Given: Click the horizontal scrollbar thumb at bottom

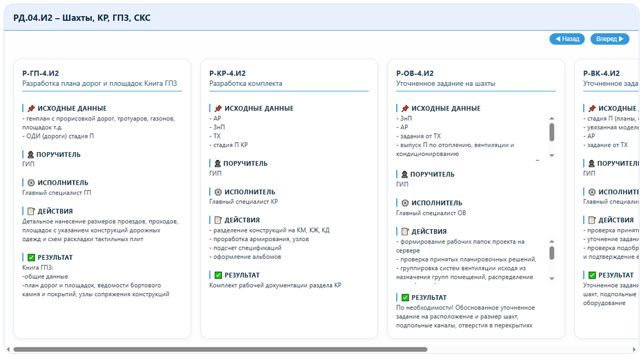Looking at the screenshot, I should pyautogui.click(x=220, y=349).
